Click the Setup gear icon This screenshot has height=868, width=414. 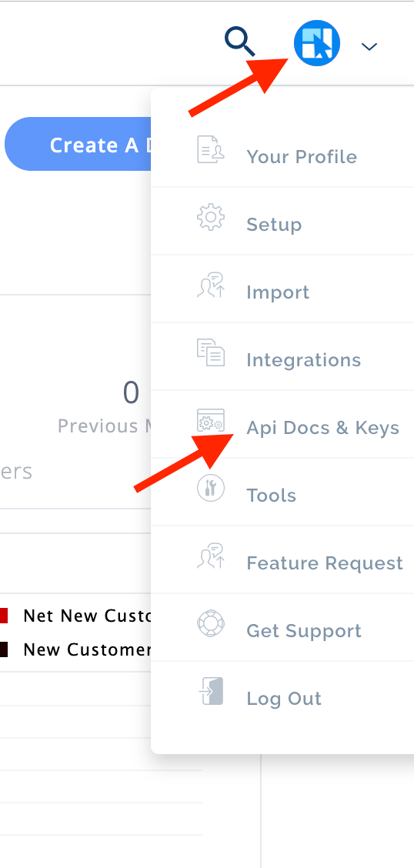tap(210, 218)
